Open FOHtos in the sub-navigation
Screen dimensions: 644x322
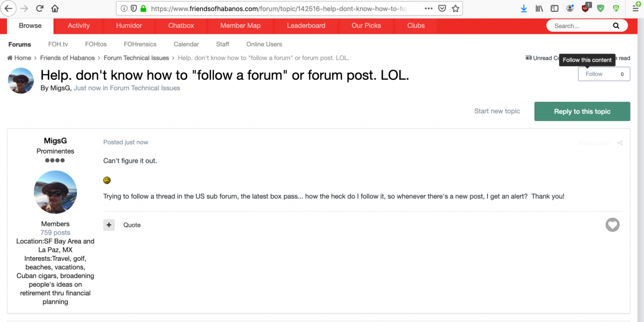tap(96, 45)
